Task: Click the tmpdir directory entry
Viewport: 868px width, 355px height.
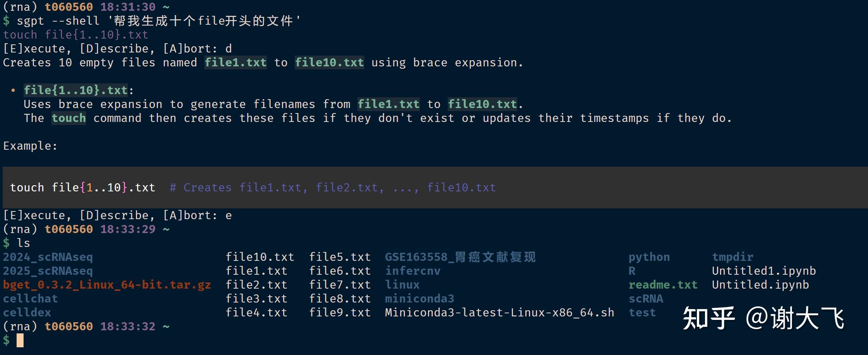Action: 732,257
